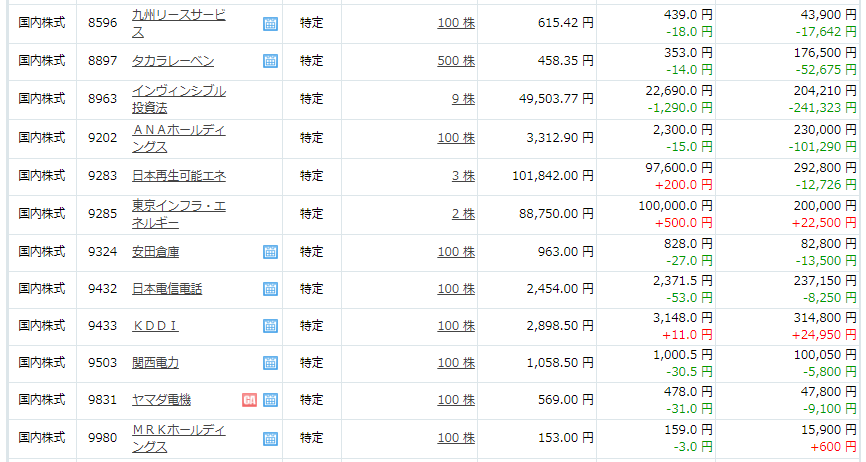Open calendar icon for ＭＲＫホールディングス
This screenshot has height=462, width=866.
tap(270, 438)
